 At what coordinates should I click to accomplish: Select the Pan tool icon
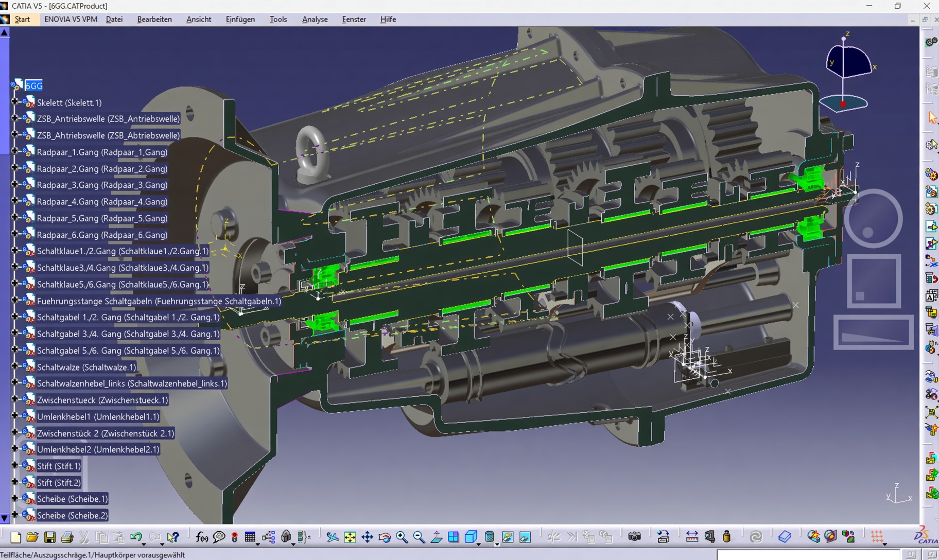pyautogui.click(x=367, y=537)
